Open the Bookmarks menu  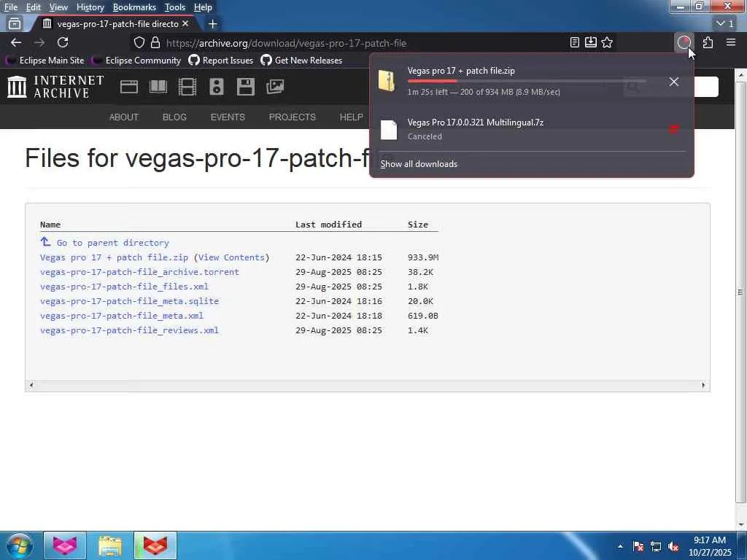point(134,7)
